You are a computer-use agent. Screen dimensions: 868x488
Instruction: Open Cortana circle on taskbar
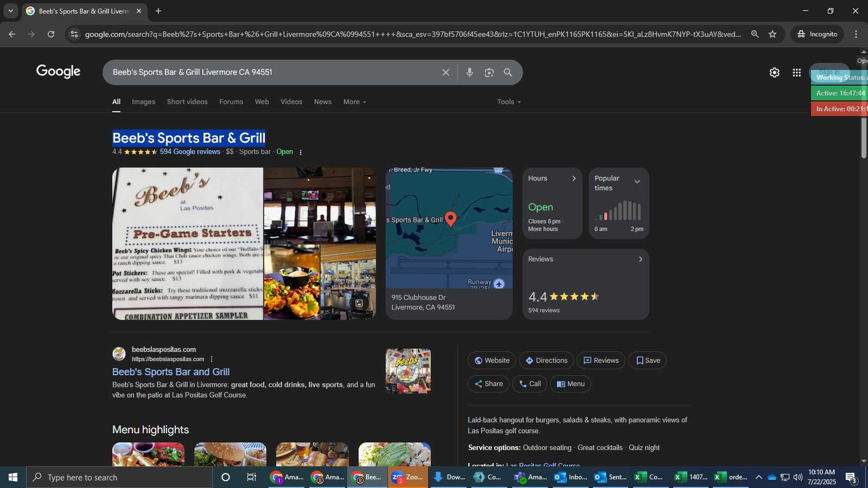pos(226,477)
